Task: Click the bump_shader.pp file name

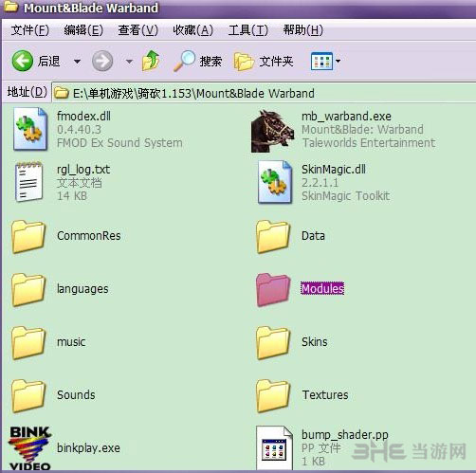Action: [x=345, y=435]
